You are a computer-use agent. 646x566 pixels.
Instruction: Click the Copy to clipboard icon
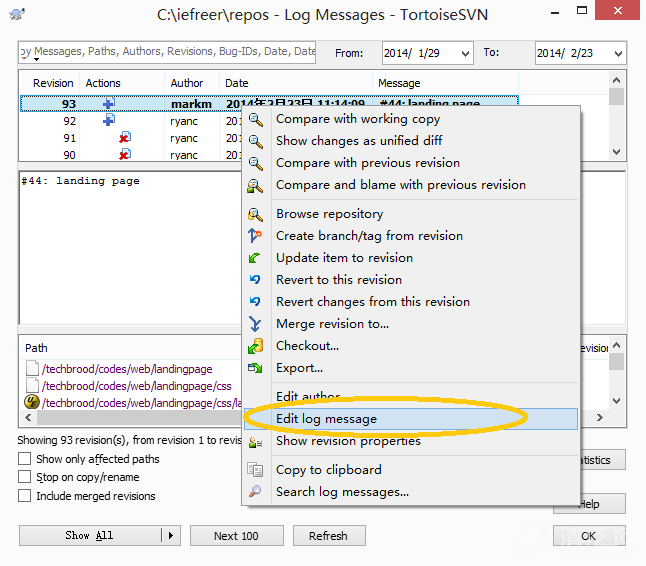click(x=256, y=470)
